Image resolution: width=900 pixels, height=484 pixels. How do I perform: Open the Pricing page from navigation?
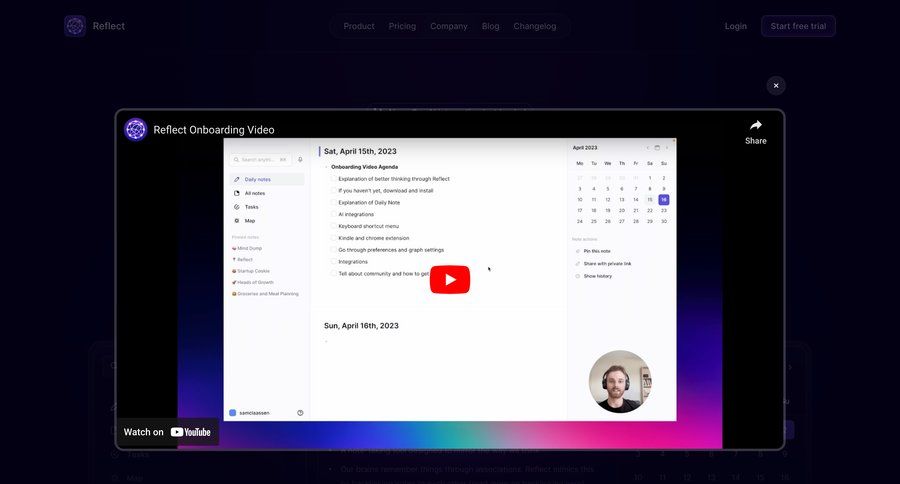click(x=402, y=26)
